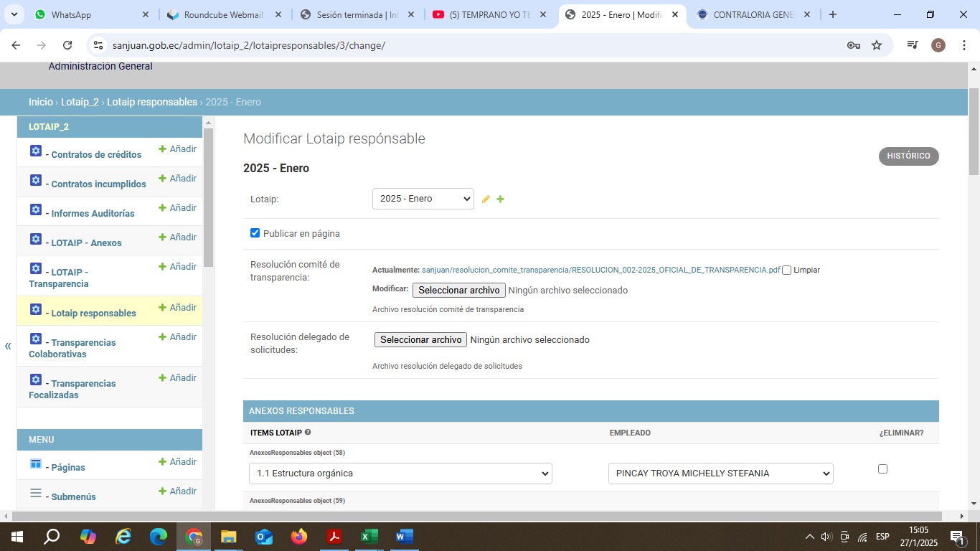Viewport: 980px width, 551px height.
Task: Click Seleccionar archivo for Resolución delegado de solicitudes
Action: point(420,340)
